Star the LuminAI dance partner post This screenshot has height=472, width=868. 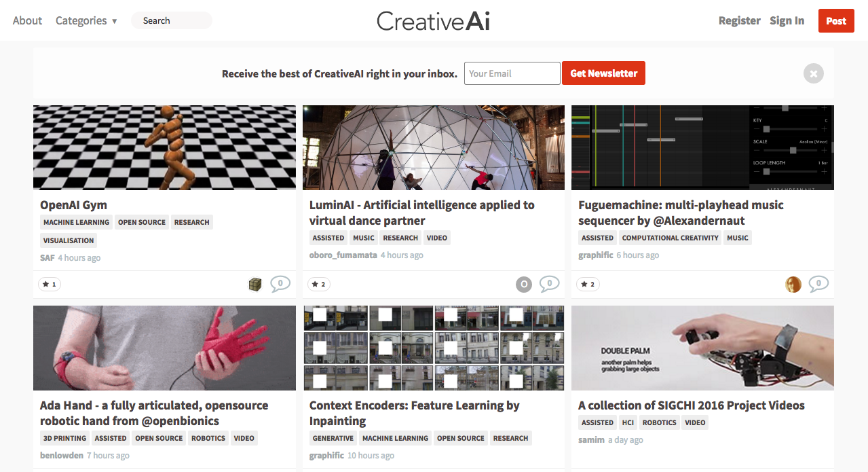click(318, 284)
